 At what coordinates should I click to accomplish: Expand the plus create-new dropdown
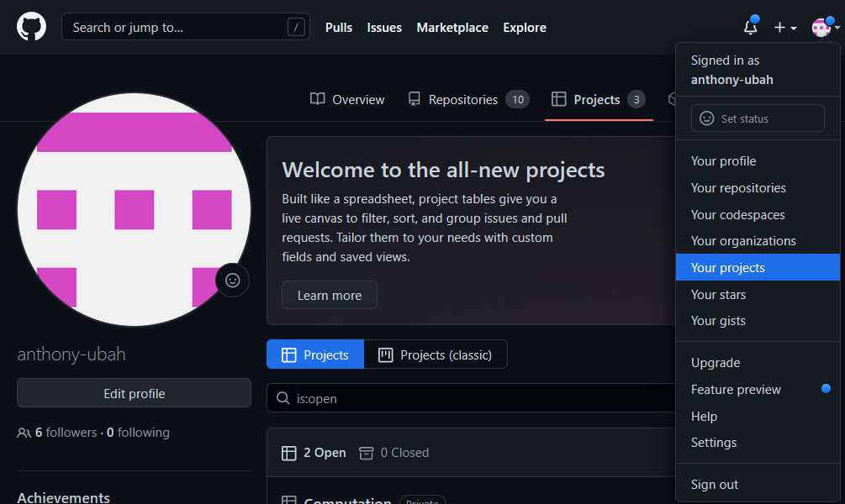click(784, 28)
